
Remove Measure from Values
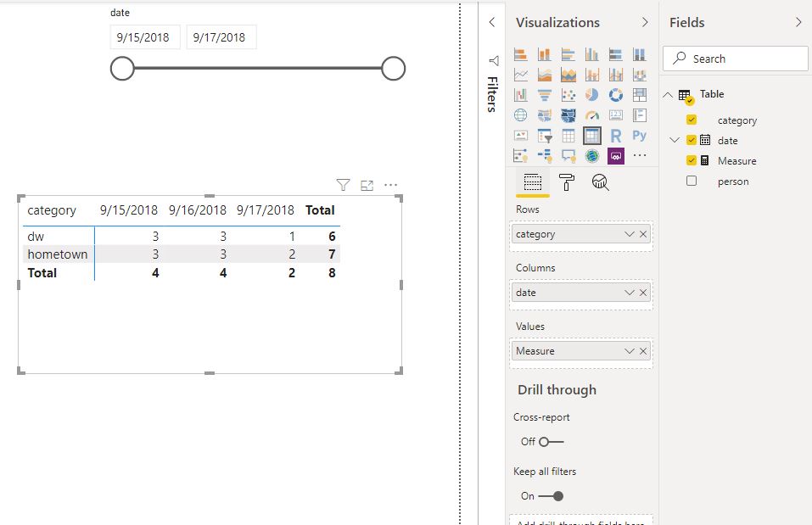[643, 351]
